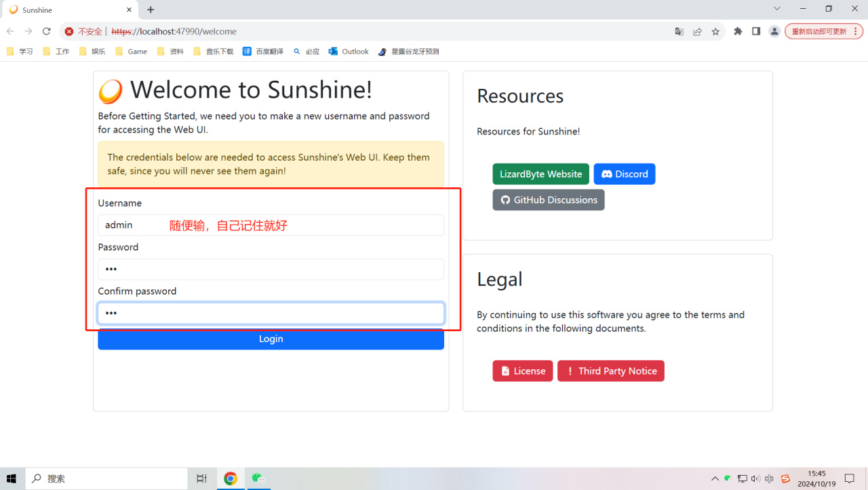The height and width of the screenshot is (490, 868).
Task: Open the 必应 bookmark
Action: coord(306,52)
